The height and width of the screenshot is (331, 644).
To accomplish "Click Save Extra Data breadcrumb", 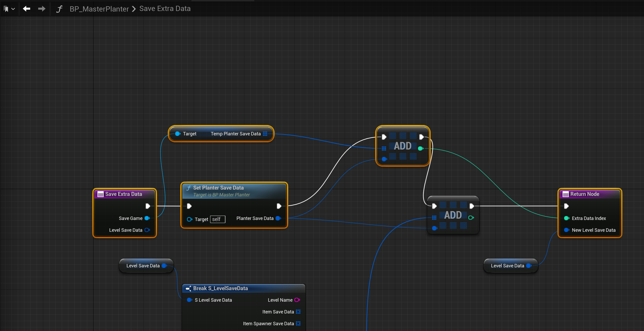I will click(x=165, y=9).
